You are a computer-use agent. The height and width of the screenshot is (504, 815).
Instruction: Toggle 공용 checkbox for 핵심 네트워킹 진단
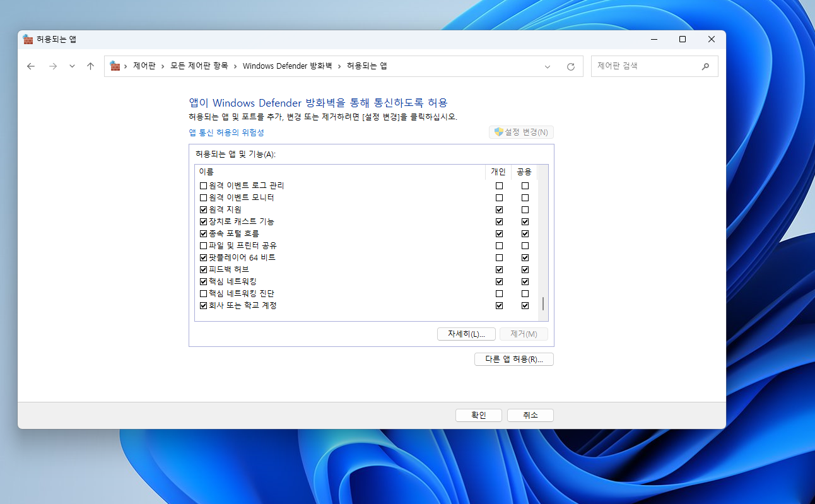525,293
